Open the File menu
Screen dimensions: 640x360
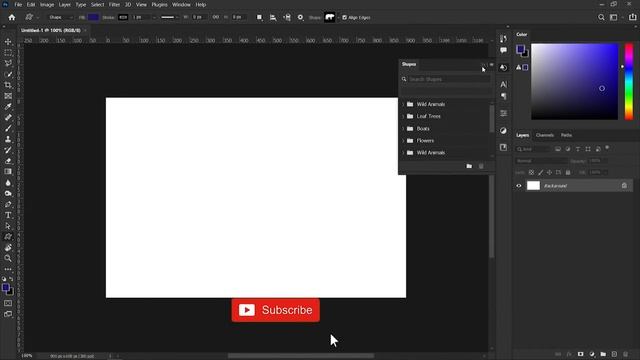click(x=18, y=4)
